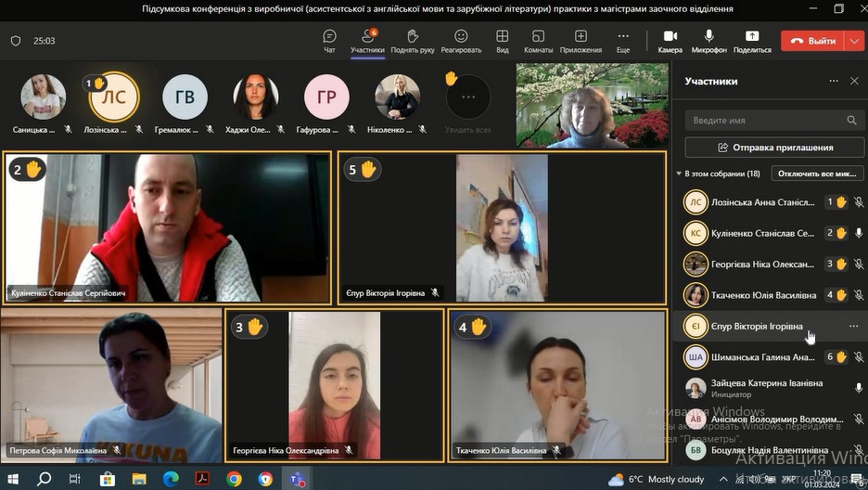Image resolution: width=868 pixels, height=490 pixels.
Task: Click mic icon beside Ткаченко in list
Action: pos(859,295)
